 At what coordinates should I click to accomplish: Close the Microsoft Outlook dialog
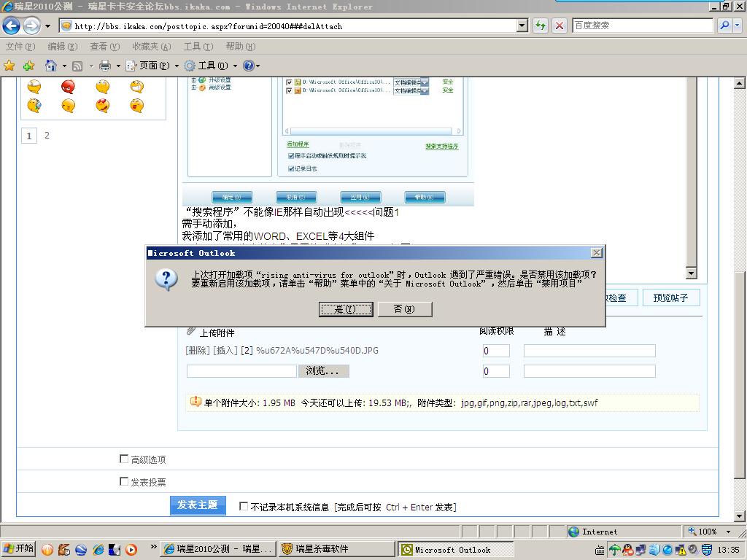[597, 253]
